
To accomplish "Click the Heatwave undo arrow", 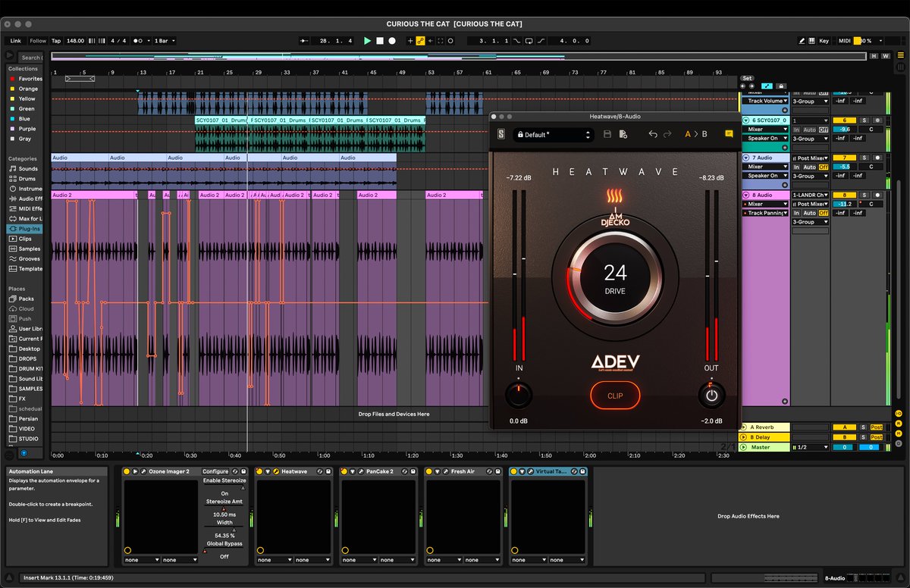I will coord(653,134).
